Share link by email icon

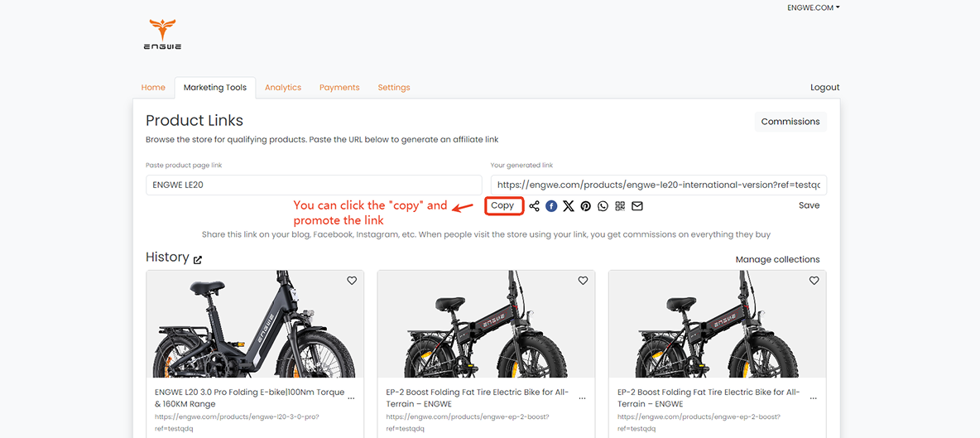click(x=637, y=206)
